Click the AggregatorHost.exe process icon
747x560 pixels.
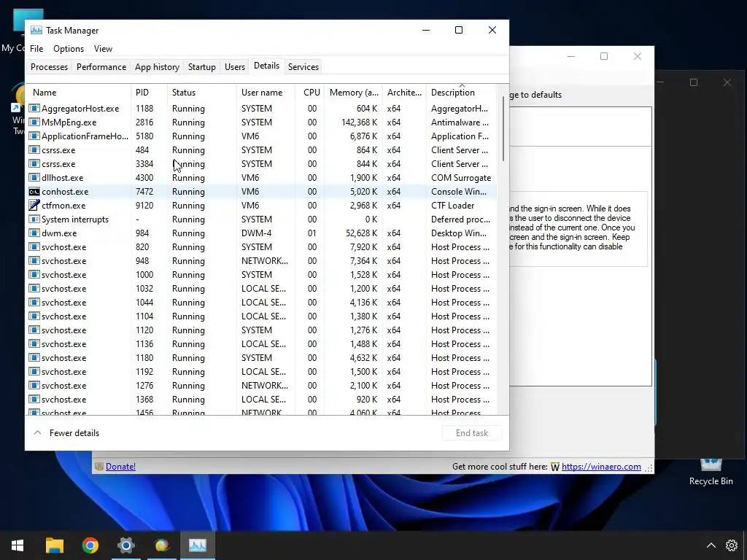point(34,109)
